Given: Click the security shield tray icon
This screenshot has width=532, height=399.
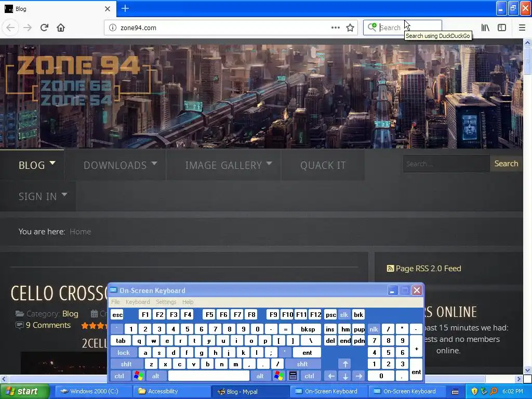Looking at the screenshot, I should click(474, 391).
